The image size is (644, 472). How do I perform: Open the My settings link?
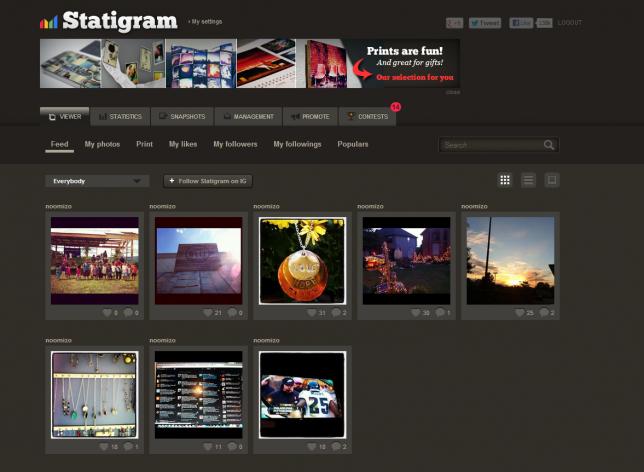pyautogui.click(x=207, y=21)
